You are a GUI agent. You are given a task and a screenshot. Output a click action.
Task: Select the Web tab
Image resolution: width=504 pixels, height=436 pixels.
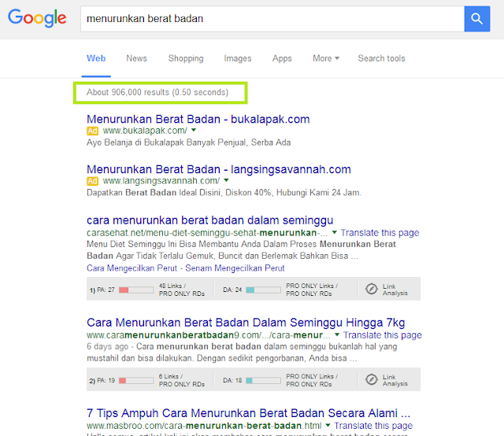point(96,58)
